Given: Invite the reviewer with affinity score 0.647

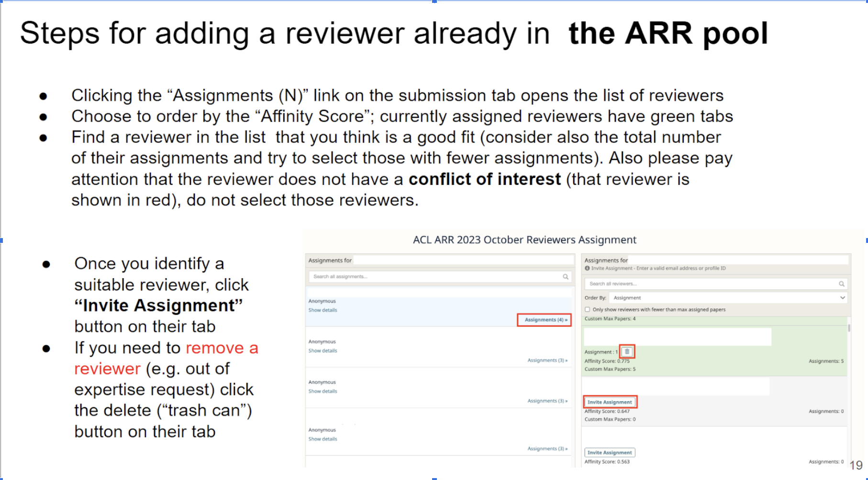Looking at the screenshot, I should [x=610, y=402].
